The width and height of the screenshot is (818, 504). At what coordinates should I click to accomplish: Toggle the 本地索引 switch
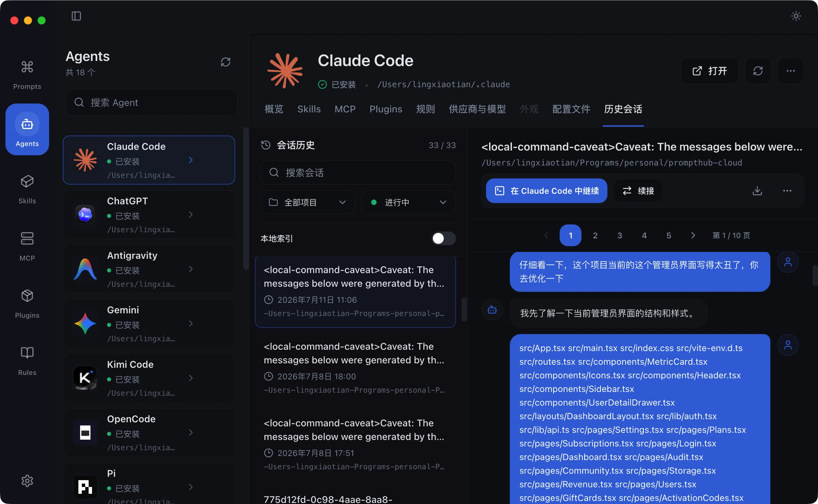point(444,238)
